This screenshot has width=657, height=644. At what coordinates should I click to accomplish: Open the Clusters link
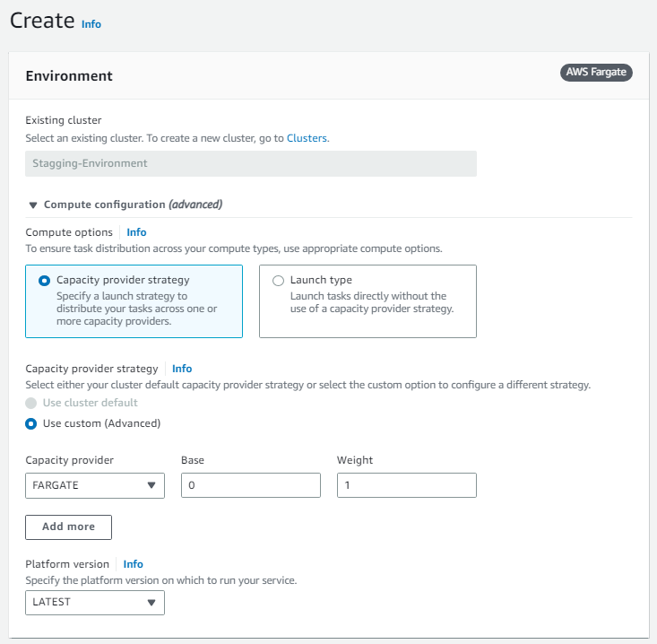coord(307,138)
